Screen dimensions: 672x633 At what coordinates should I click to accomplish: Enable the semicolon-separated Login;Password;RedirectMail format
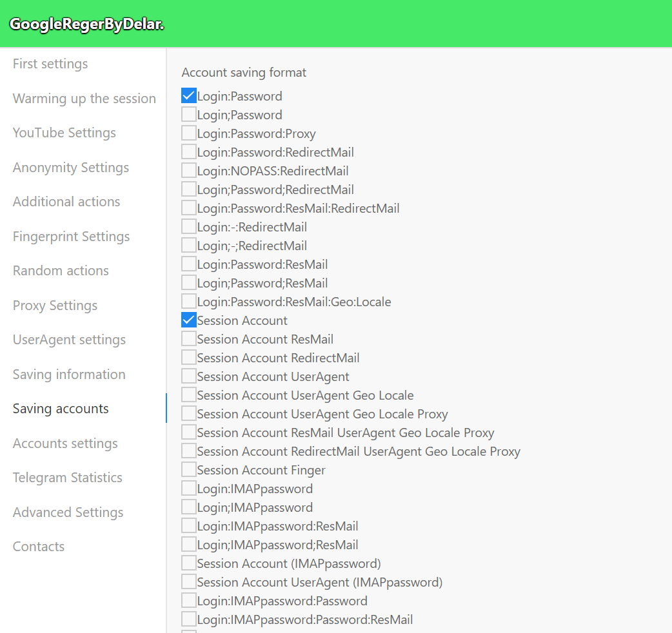[x=188, y=190]
